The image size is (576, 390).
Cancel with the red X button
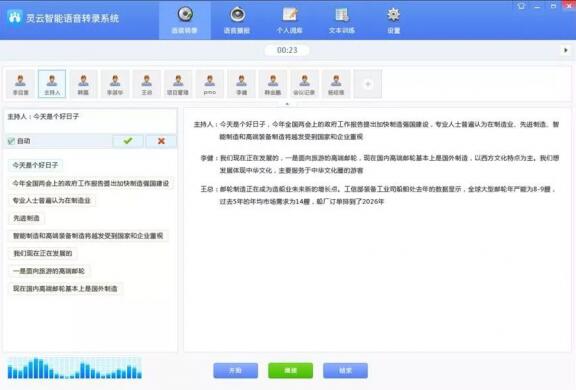click(161, 141)
